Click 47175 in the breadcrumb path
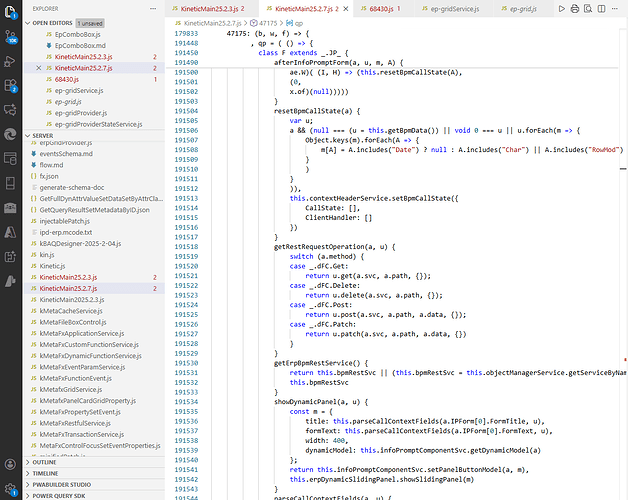This screenshot has height=500, width=628. 268,23
